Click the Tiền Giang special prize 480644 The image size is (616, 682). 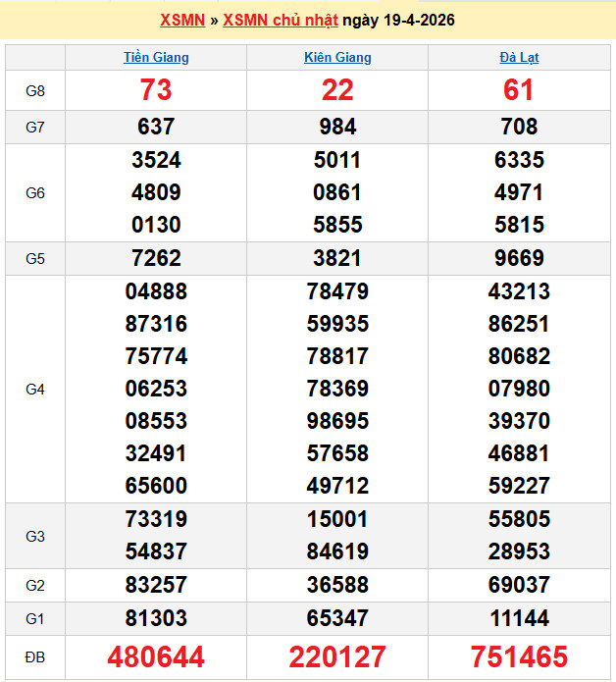(x=156, y=656)
